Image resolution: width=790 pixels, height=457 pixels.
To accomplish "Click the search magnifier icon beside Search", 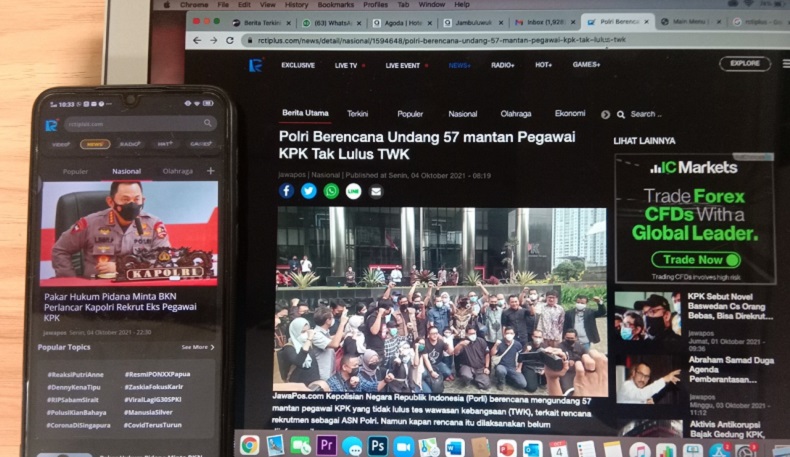I will point(621,114).
